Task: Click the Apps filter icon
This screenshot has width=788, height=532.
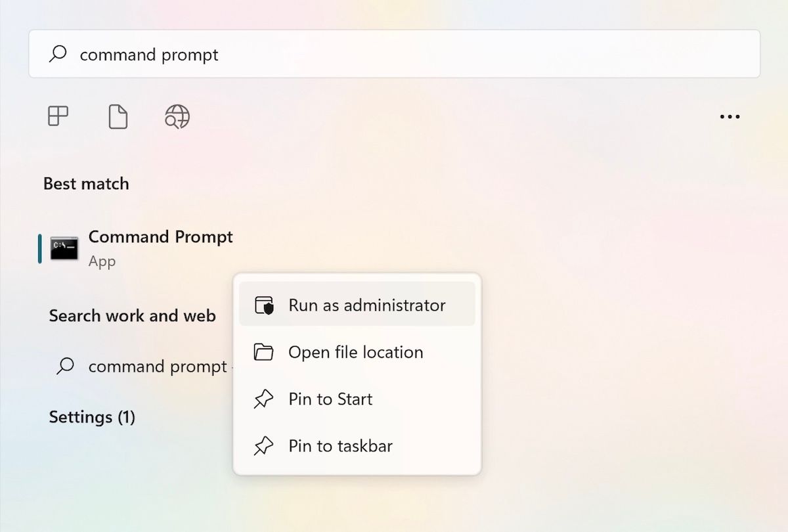Action: tap(58, 116)
